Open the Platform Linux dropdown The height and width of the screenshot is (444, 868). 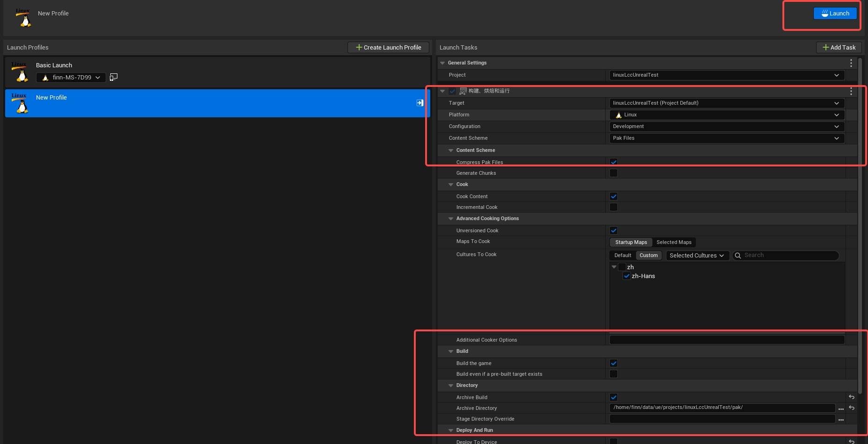(x=727, y=115)
